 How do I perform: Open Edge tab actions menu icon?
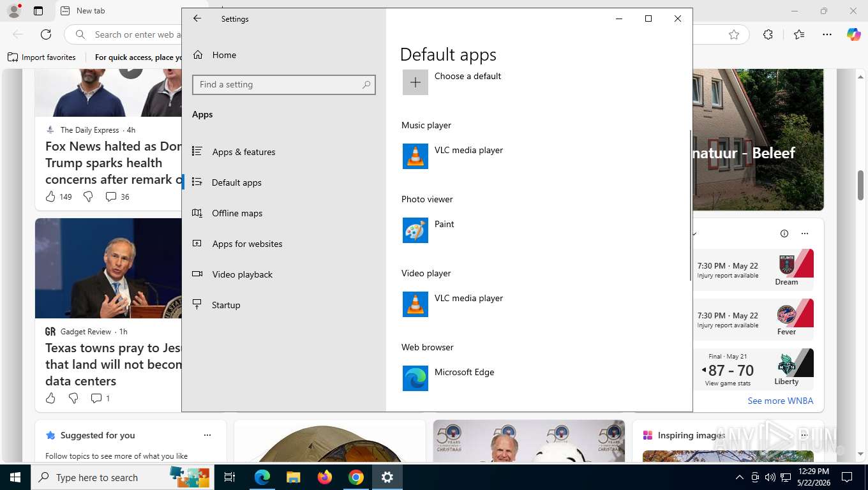(x=38, y=11)
